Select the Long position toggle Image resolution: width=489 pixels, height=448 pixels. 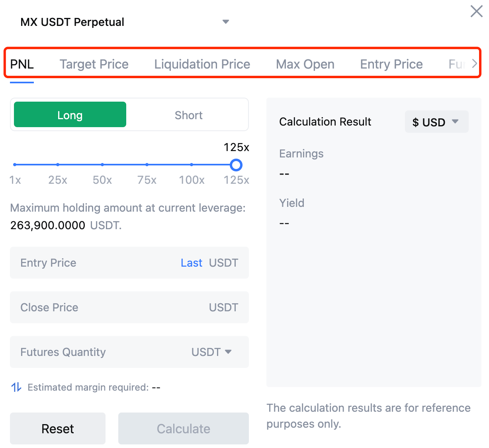click(x=70, y=115)
